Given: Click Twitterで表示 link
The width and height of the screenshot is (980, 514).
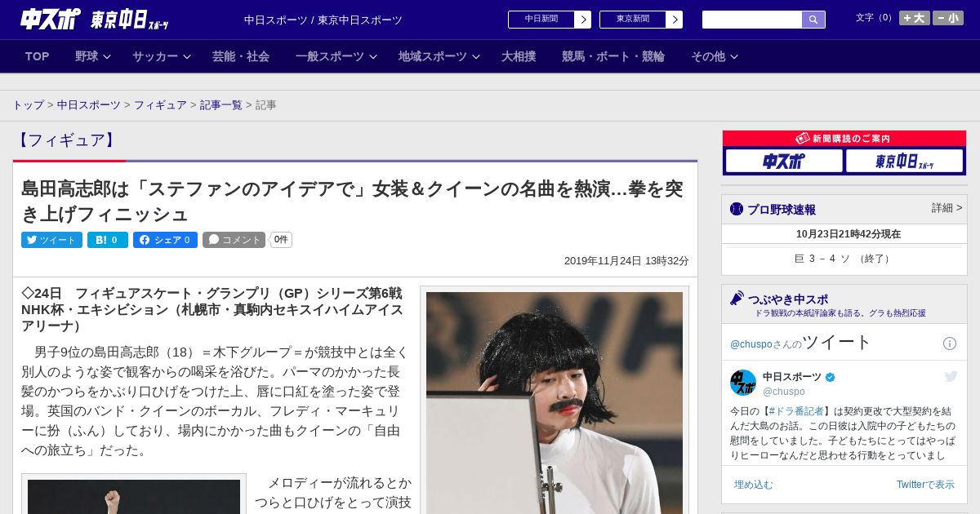Looking at the screenshot, I should (925, 485).
